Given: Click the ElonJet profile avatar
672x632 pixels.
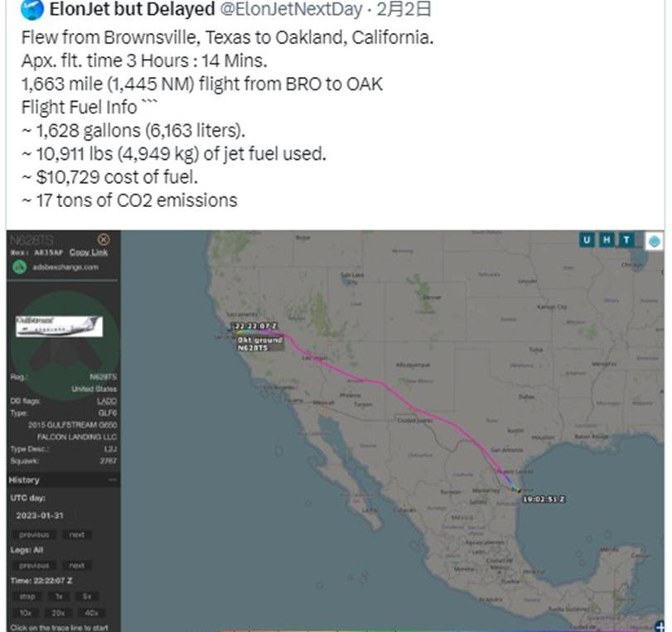Looking at the screenshot, I should [32, 9].
